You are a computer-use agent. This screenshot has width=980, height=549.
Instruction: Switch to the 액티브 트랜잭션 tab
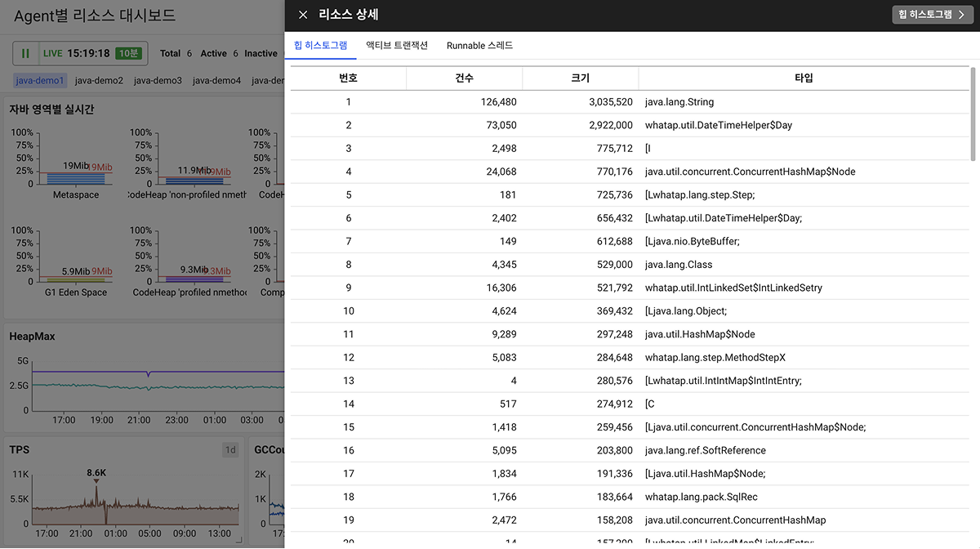pos(397,46)
